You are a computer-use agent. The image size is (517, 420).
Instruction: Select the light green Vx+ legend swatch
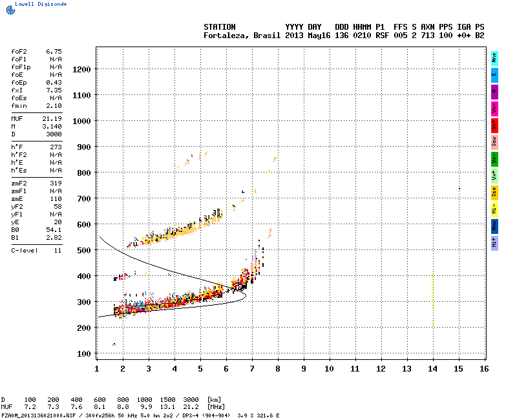click(x=494, y=176)
